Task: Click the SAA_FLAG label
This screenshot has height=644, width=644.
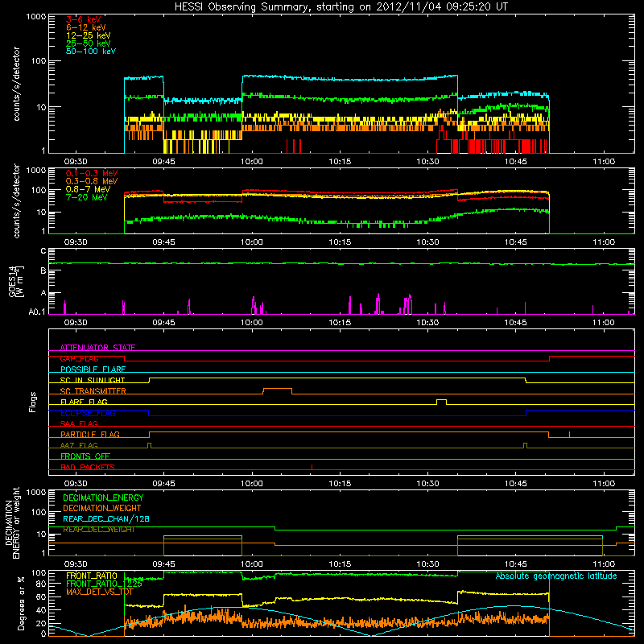Action: (x=79, y=423)
